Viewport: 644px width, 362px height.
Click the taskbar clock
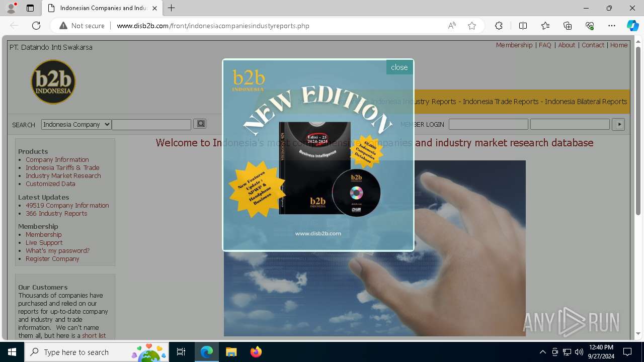601,352
